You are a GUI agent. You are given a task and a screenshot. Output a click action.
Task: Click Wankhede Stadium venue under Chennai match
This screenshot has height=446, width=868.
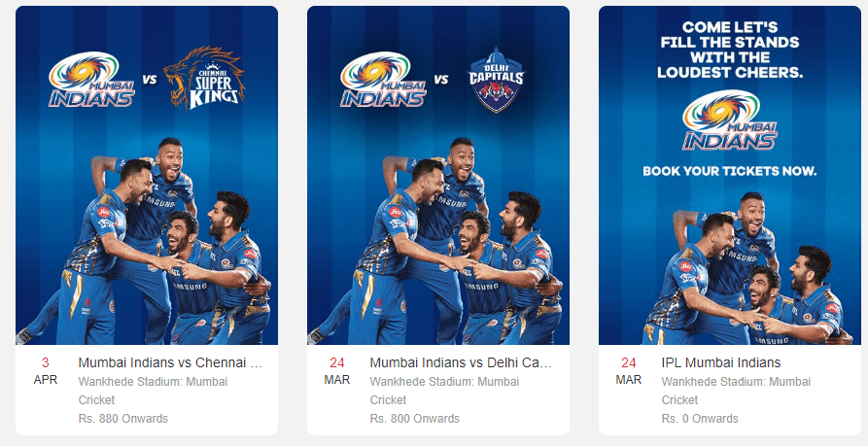coord(153,381)
